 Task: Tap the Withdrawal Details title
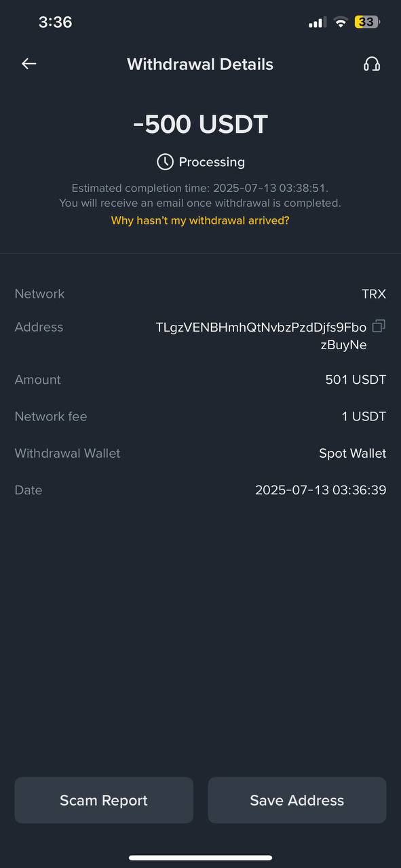point(200,64)
